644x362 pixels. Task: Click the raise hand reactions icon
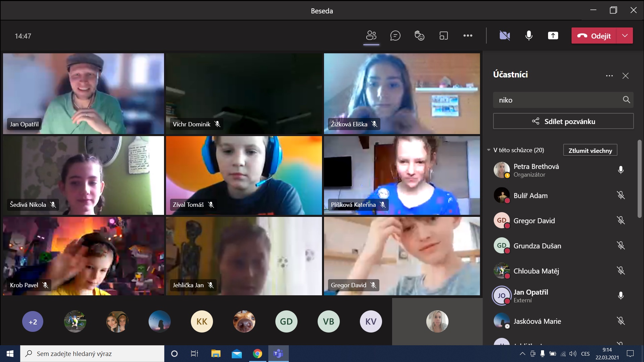point(419,36)
